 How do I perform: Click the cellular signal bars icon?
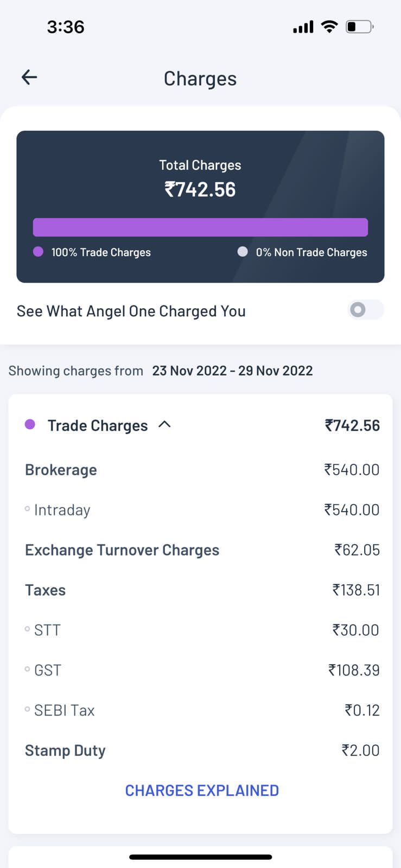[303, 27]
